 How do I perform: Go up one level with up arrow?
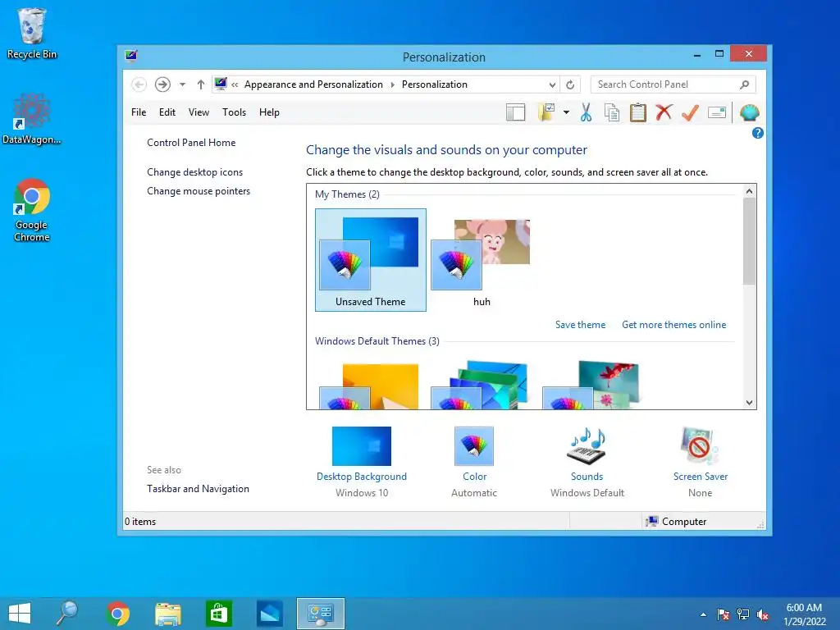[x=200, y=84]
